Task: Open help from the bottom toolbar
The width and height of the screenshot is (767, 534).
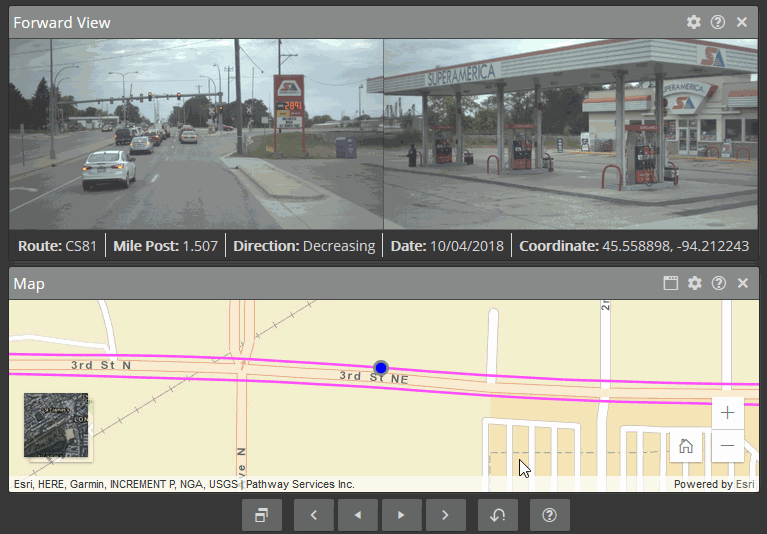Action: tap(549, 515)
